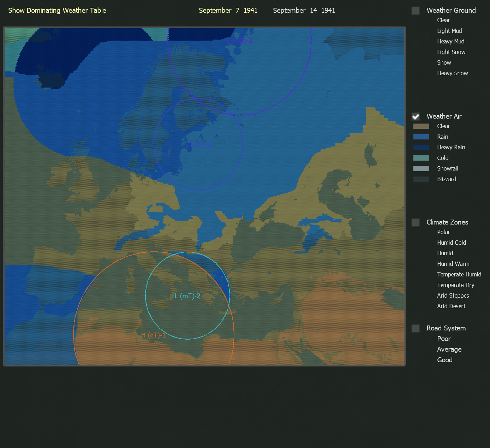
Task: Select the Light Mud legend entry
Action: click(x=449, y=31)
